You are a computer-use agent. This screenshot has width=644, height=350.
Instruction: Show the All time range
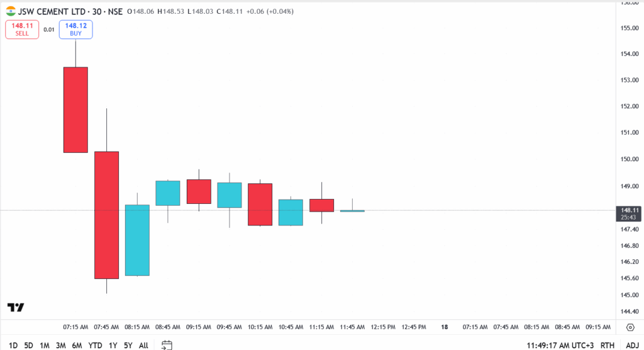pos(143,345)
